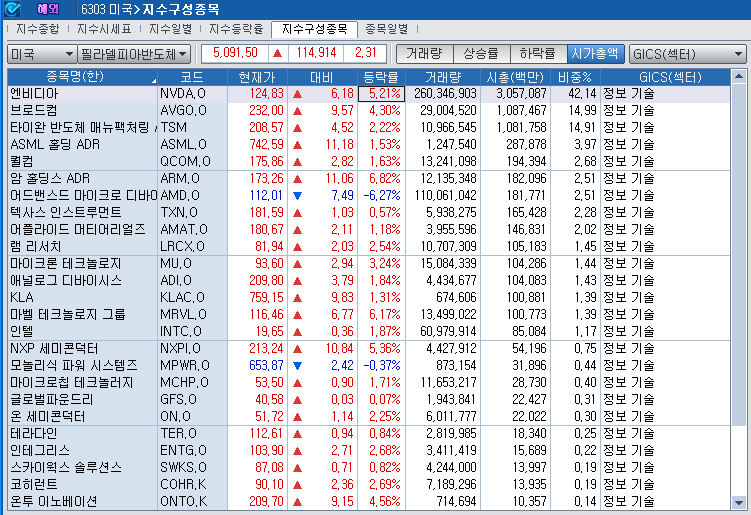The height and width of the screenshot is (515, 751).
Task: Click the 등락률 column header
Action: (x=381, y=77)
